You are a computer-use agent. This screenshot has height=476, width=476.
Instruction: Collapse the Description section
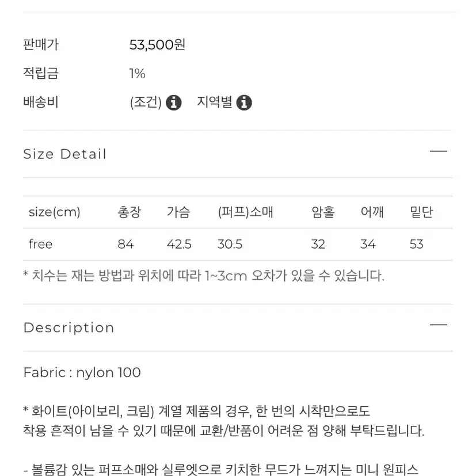pos(439,325)
